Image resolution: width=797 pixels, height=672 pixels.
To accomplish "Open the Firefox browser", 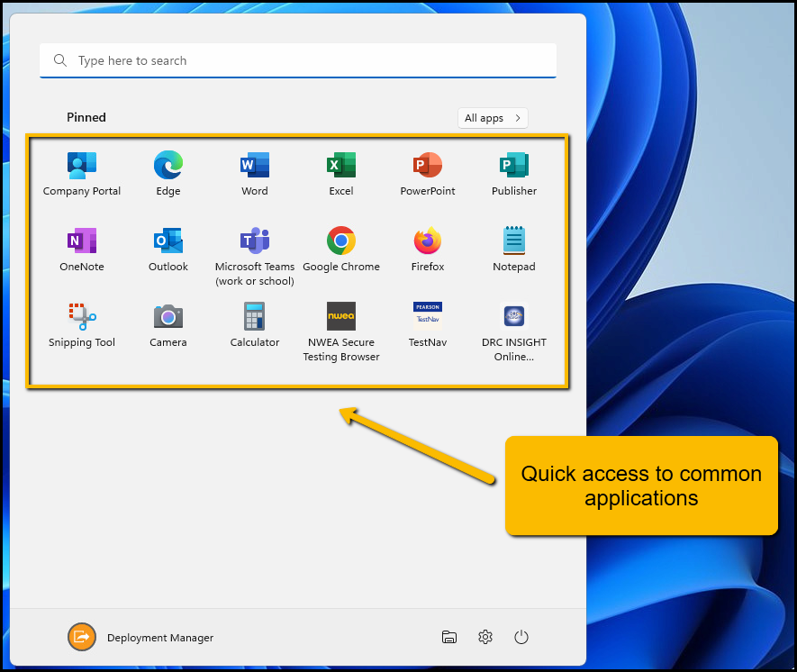I will (x=428, y=250).
